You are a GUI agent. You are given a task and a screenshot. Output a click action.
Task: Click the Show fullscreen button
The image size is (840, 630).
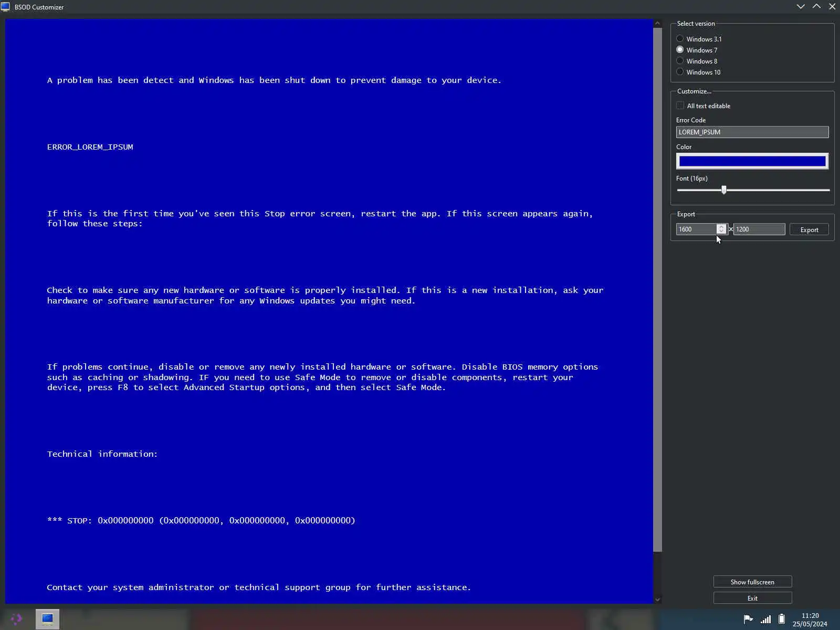pos(752,582)
